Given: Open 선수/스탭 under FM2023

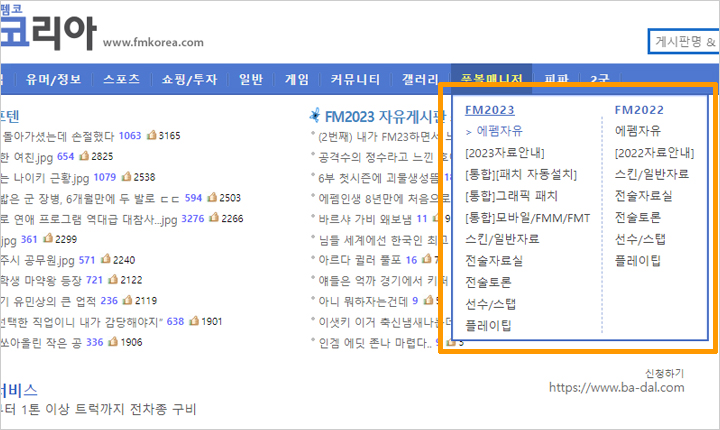Looking at the screenshot, I should [x=490, y=304].
